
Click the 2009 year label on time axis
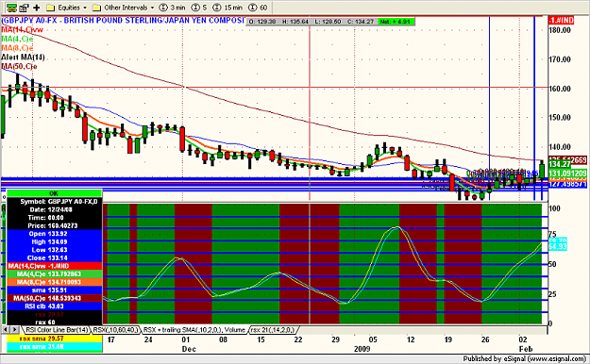(x=362, y=349)
